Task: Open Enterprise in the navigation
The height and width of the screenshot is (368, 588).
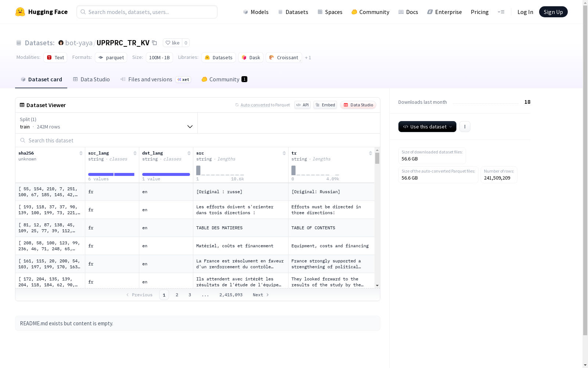Action: pos(445,12)
